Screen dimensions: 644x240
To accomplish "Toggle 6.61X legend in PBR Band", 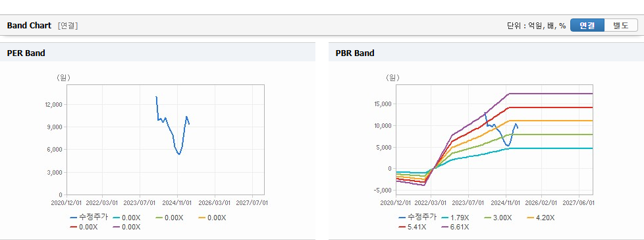I will coord(455,227).
